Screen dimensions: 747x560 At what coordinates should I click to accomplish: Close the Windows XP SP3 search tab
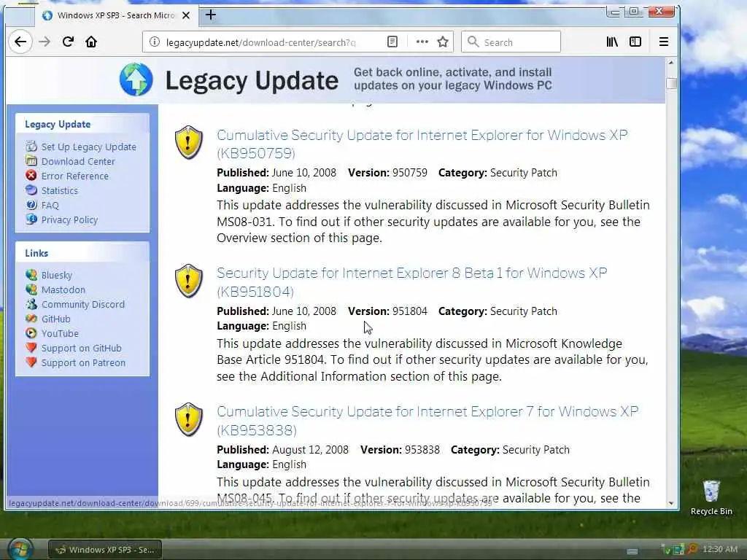186,15
